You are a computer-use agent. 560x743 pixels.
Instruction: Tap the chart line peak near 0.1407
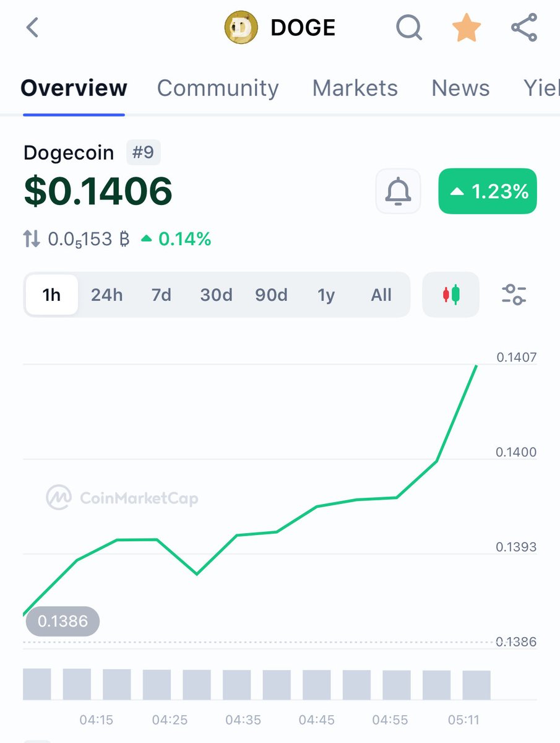pyautogui.click(x=476, y=367)
